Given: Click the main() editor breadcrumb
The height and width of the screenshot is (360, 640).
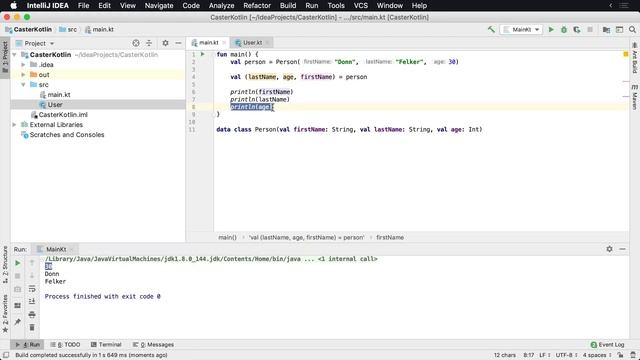Looking at the screenshot, I should coord(227,237).
